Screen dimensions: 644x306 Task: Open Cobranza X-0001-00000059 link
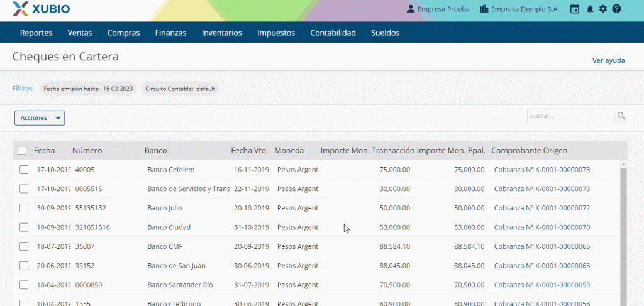542,285
